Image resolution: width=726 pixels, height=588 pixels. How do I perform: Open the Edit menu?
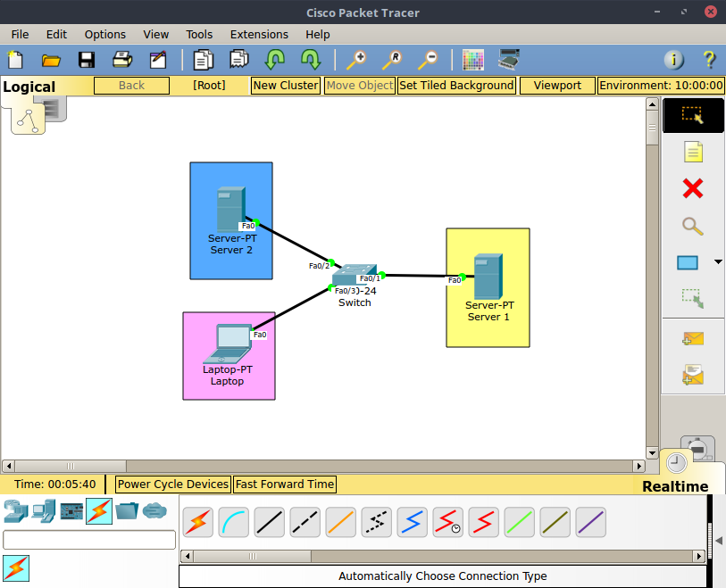(x=56, y=35)
